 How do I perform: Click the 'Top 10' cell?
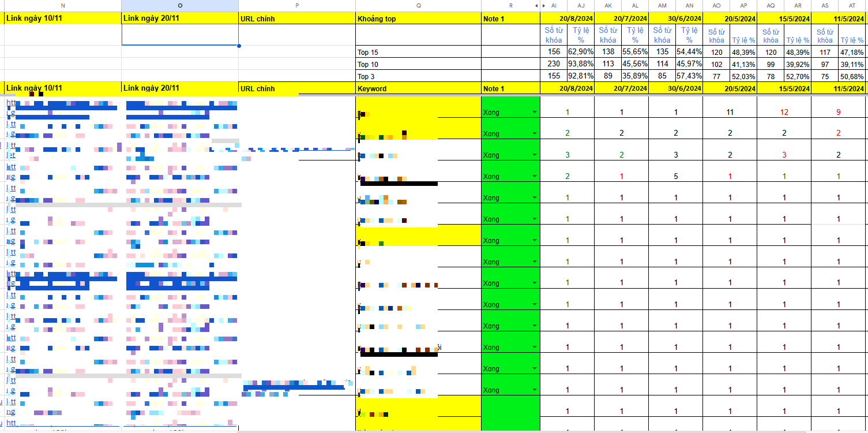[x=418, y=64]
